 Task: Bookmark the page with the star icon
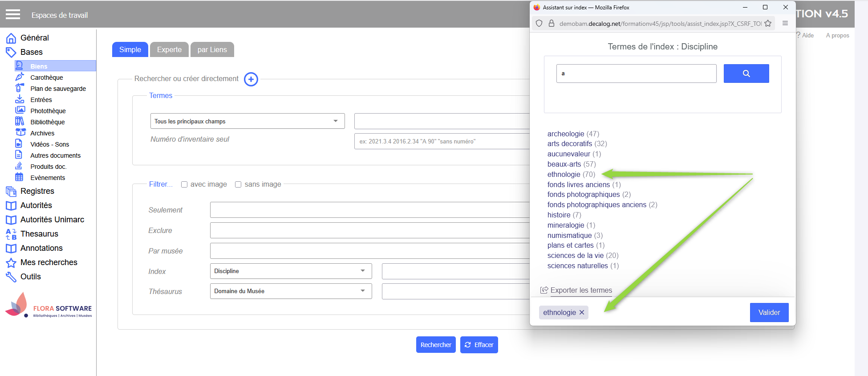[x=768, y=24]
